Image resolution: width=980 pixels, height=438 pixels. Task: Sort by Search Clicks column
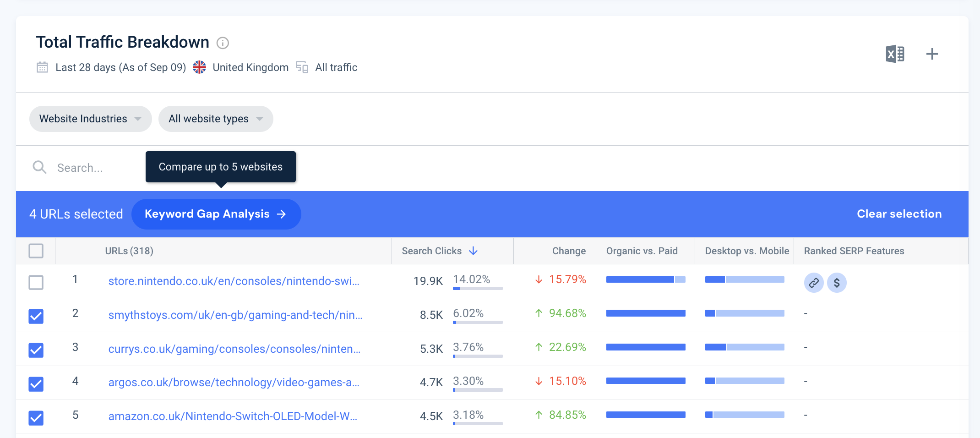click(432, 251)
